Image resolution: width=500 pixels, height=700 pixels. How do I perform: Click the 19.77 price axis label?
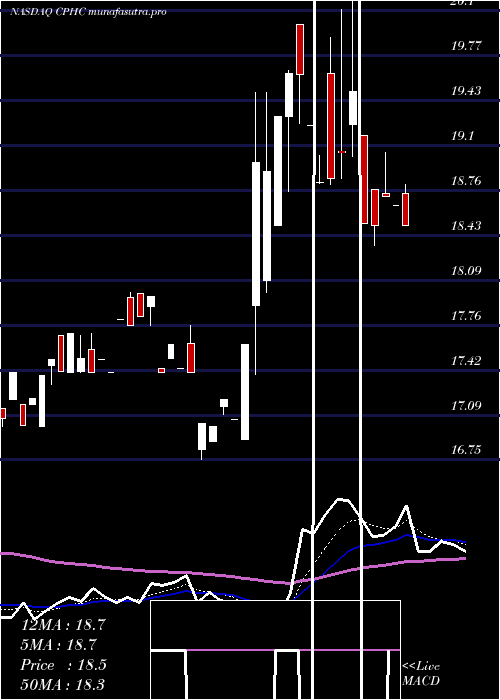coord(467,46)
